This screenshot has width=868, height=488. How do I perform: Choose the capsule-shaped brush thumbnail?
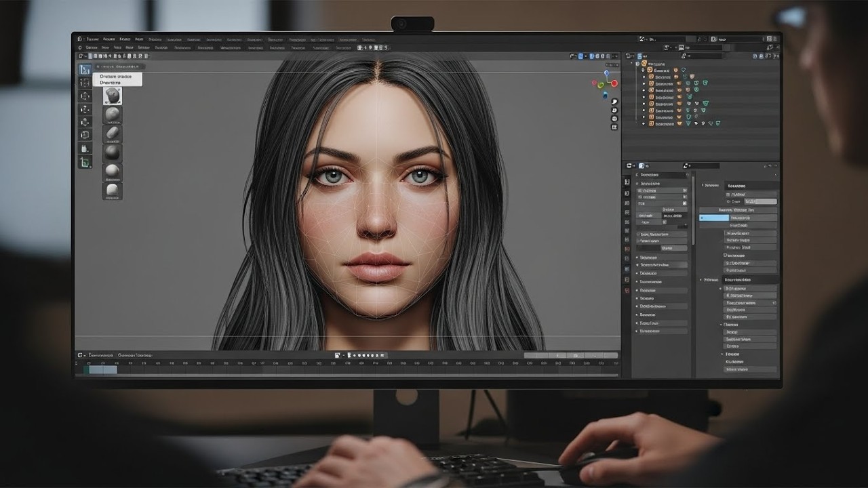click(x=112, y=134)
